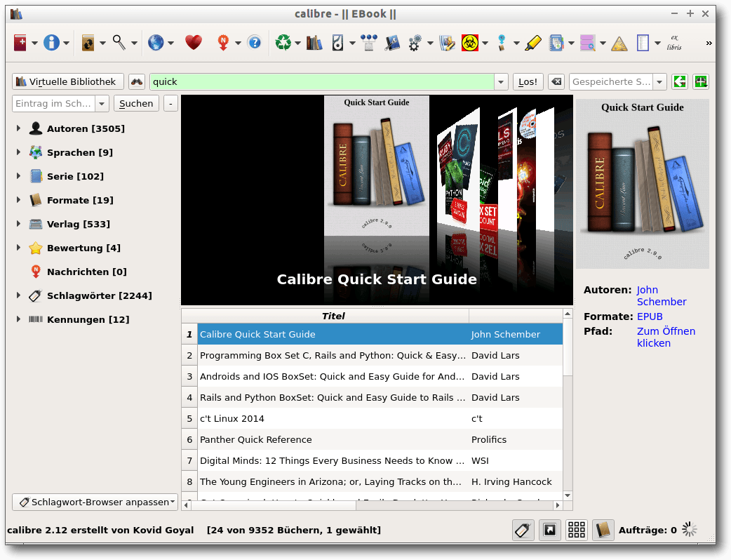Toggle the Cover Browser in the status bar
731x560 pixels.
click(550, 530)
